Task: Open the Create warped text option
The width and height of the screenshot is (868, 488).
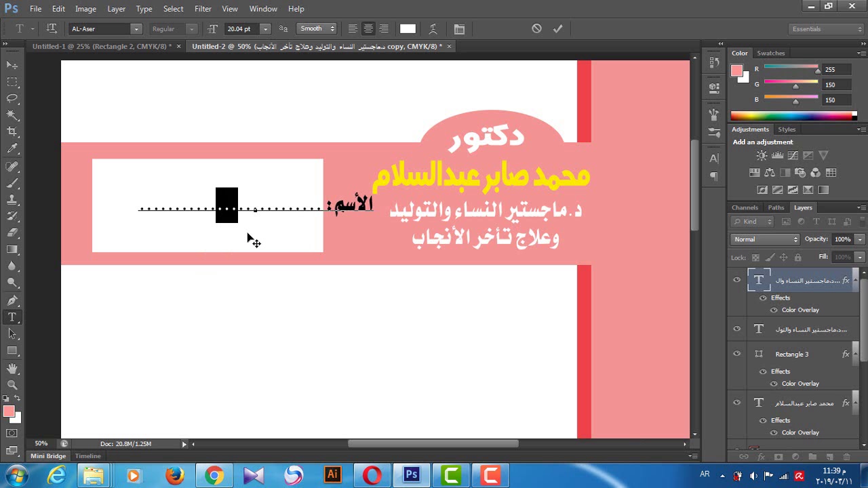Action: (433, 28)
